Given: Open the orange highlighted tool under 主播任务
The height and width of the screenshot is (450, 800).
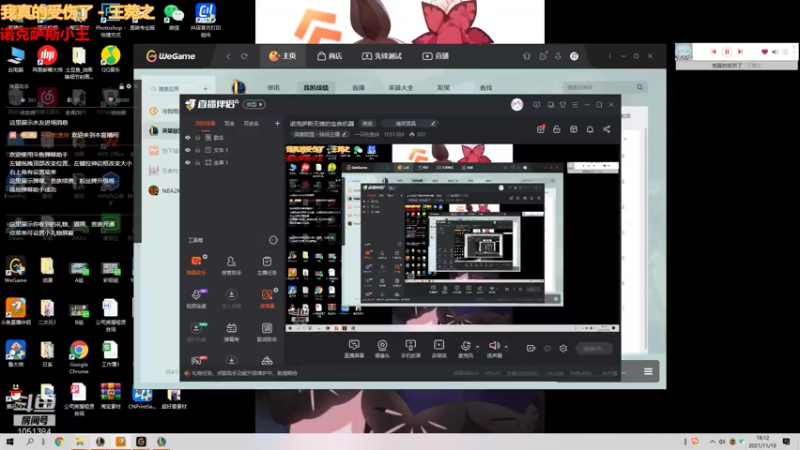Looking at the screenshot, I should (x=267, y=298).
